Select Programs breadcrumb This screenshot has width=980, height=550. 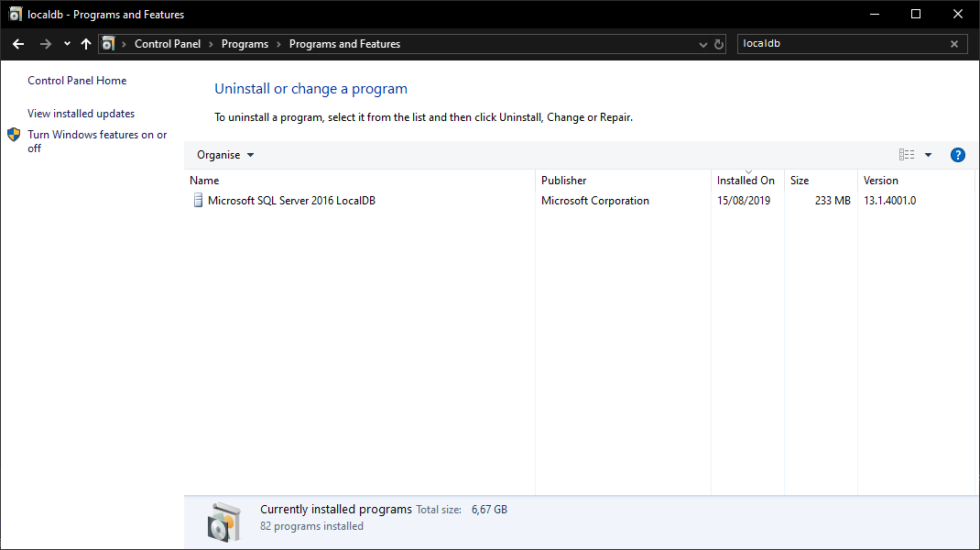tap(245, 44)
